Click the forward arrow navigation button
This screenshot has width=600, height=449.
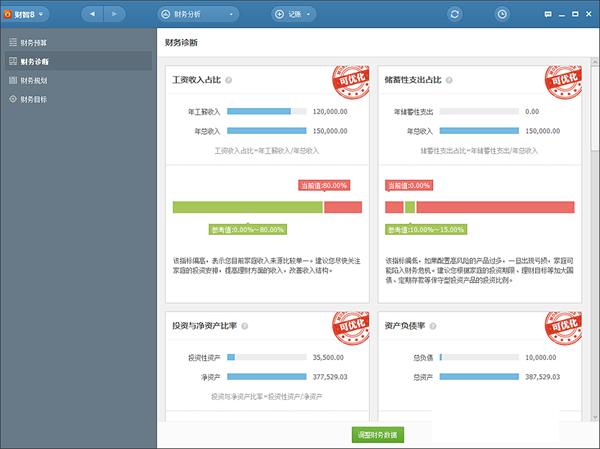click(x=115, y=15)
